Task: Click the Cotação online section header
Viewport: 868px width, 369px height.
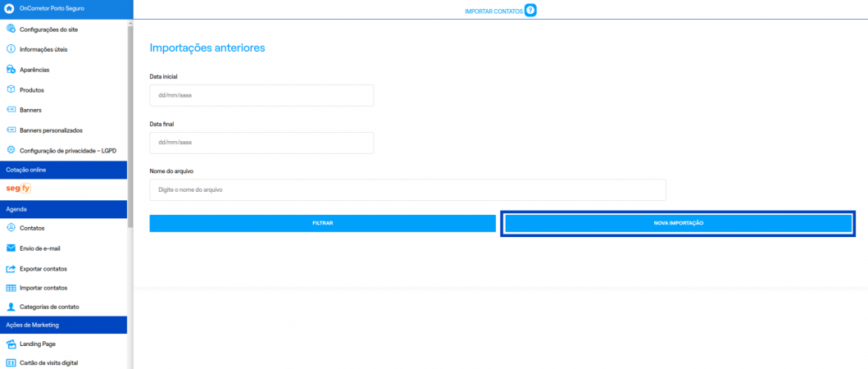Action: click(x=64, y=170)
